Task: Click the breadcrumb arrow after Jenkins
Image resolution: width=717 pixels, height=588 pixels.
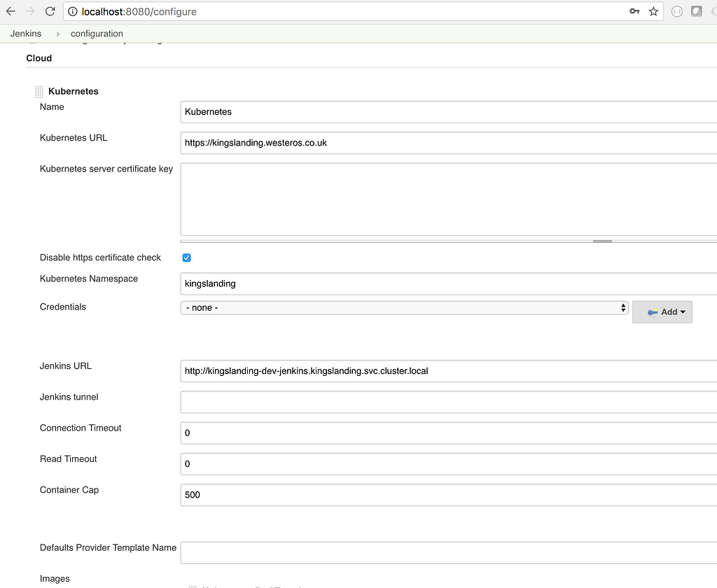Action: pos(58,34)
